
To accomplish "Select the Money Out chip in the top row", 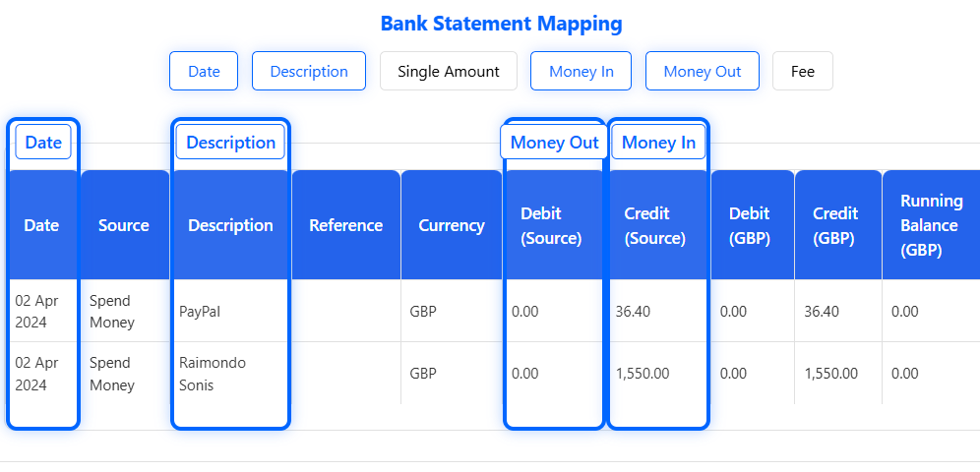I will (702, 71).
